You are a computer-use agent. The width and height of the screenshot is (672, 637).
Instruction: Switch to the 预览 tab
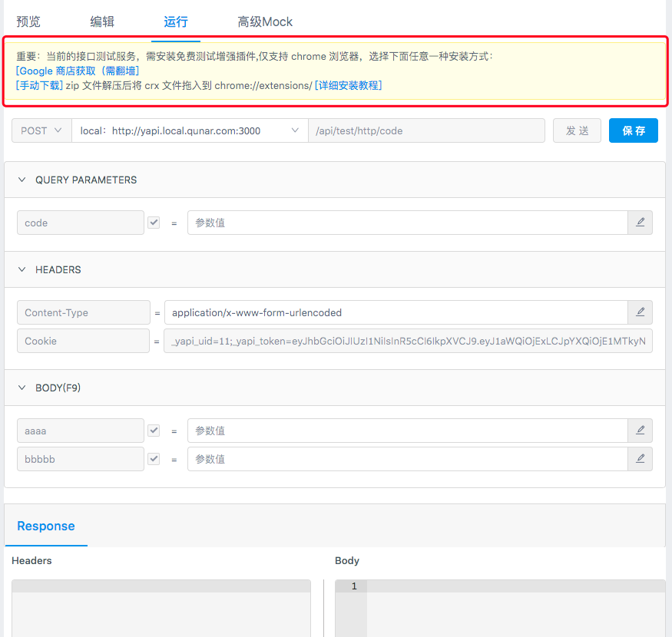(x=28, y=21)
